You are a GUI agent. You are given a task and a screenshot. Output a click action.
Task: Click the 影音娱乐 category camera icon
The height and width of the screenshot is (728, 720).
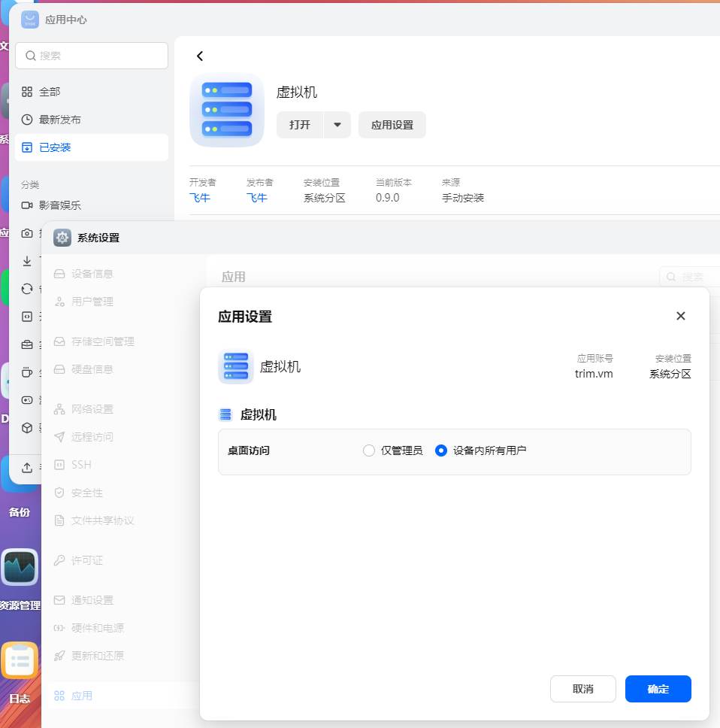(x=27, y=205)
